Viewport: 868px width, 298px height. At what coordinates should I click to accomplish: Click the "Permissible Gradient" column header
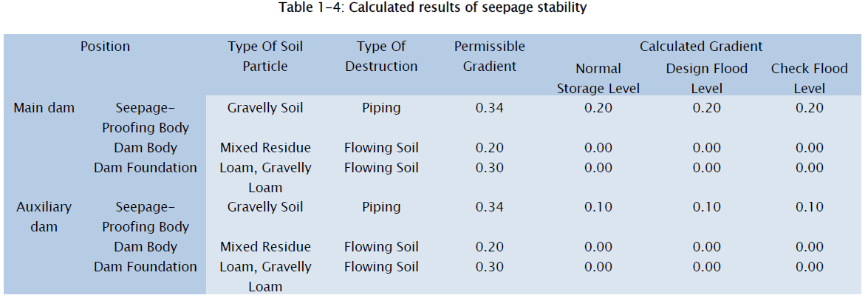tap(489, 56)
